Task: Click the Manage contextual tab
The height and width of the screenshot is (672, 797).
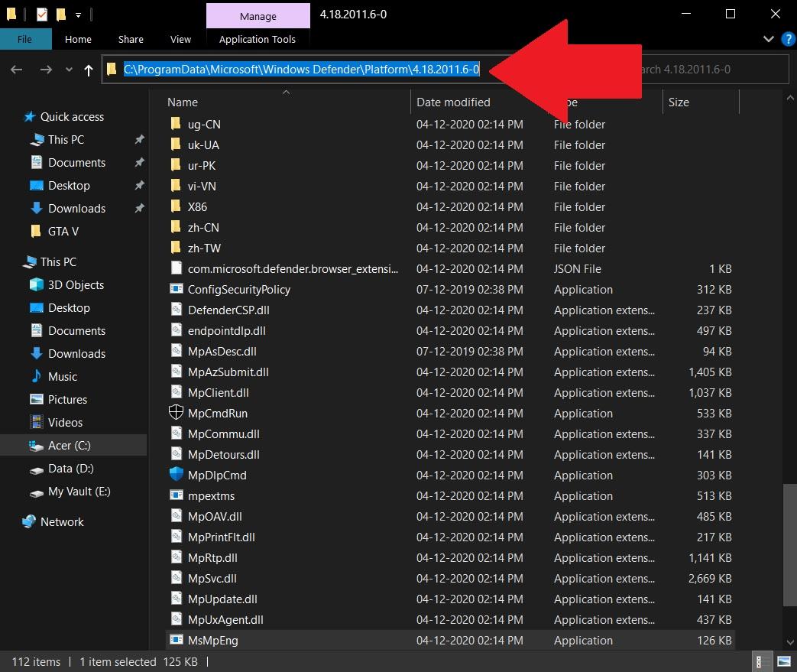Action: (x=258, y=16)
